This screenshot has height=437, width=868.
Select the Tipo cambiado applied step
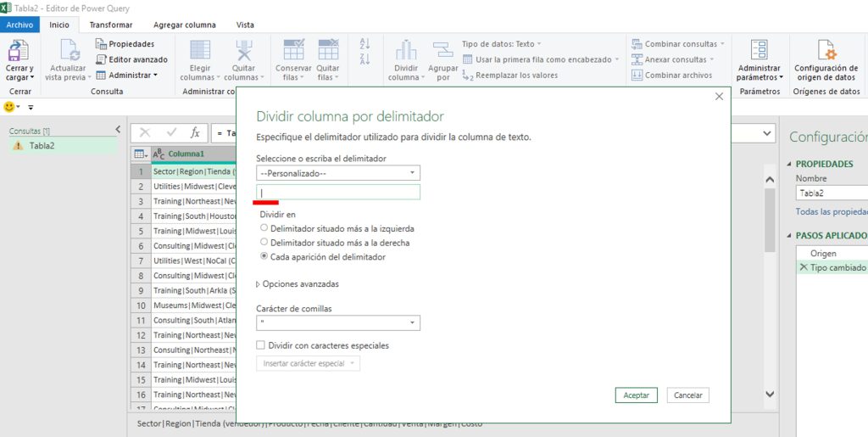click(x=832, y=267)
